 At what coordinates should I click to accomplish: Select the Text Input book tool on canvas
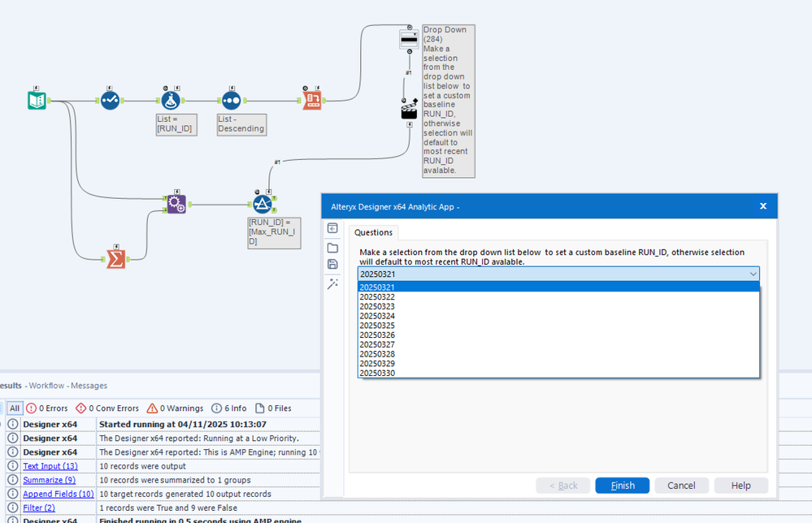tap(37, 101)
